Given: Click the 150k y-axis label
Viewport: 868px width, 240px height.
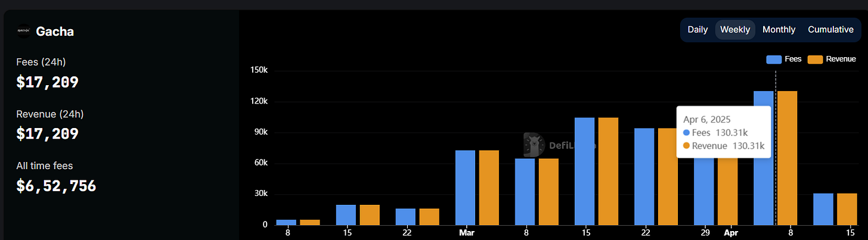Looking at the screenshot, I should pyautogui.click(x=259, y=70).
